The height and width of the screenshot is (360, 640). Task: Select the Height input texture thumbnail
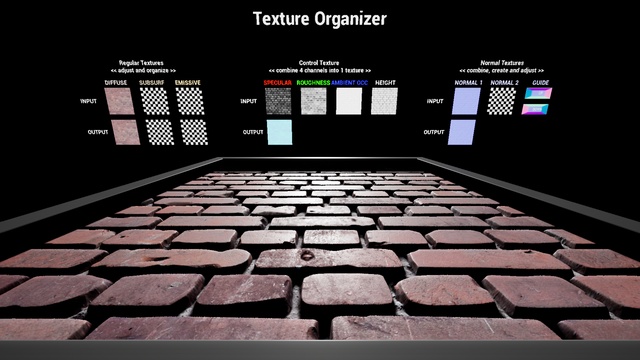[x=384, y=101]
